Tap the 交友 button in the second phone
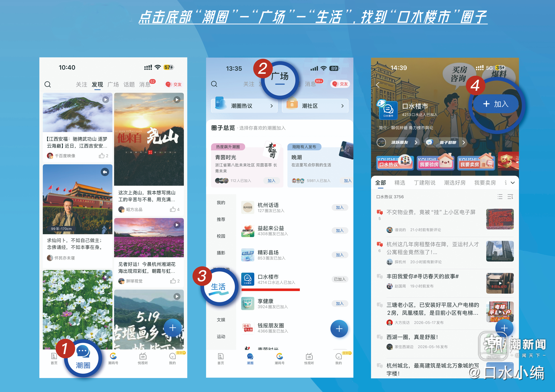 pyautogui.click(x=340, y=84)
